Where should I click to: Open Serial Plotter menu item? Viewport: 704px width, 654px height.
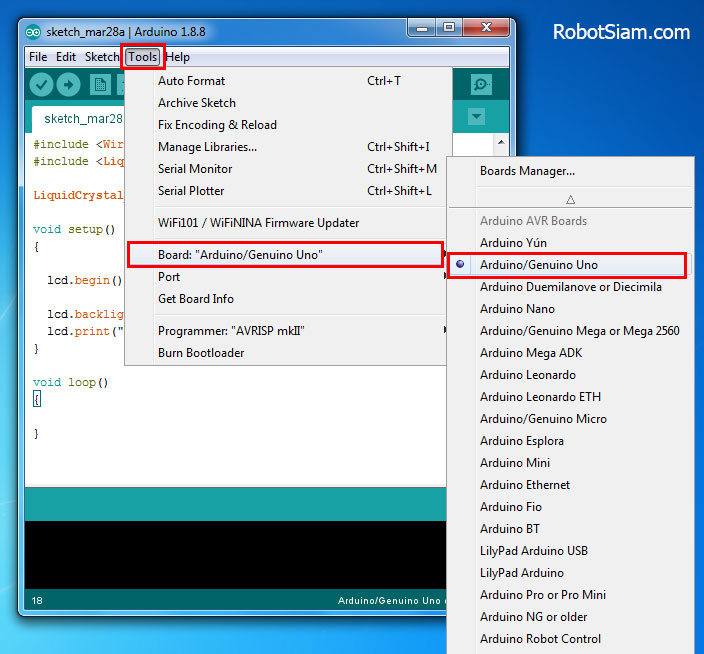point(287,191)
